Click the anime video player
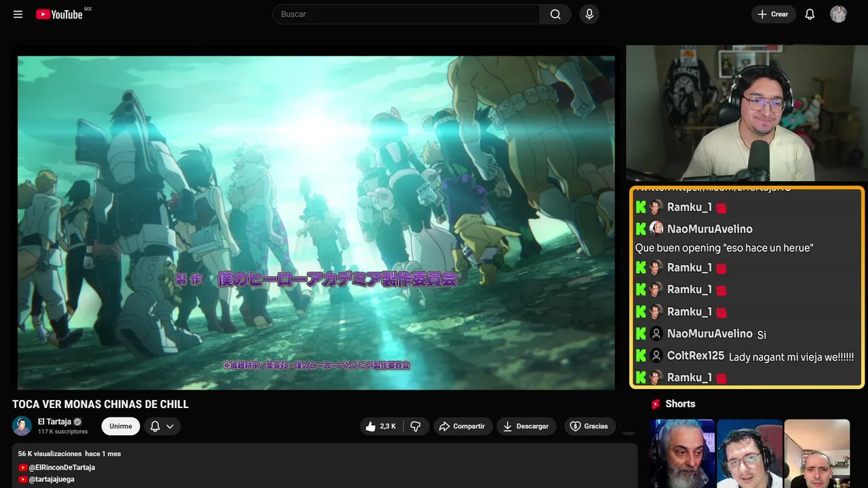868x488 pixels. pos(316,222)
